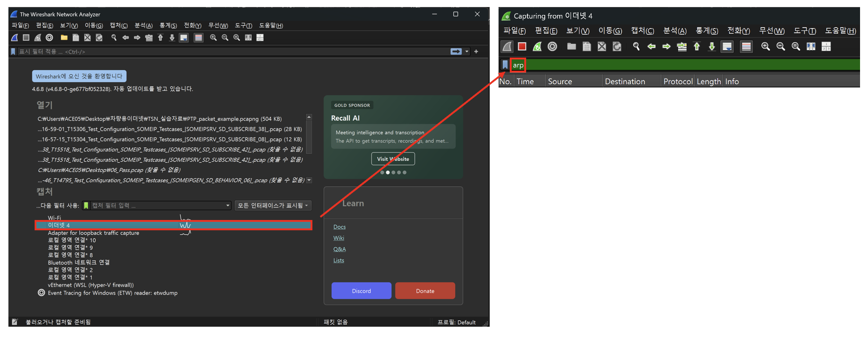868x337 pixels.
Task: Open the capture filter input dropdown
Action: point(228,205)
